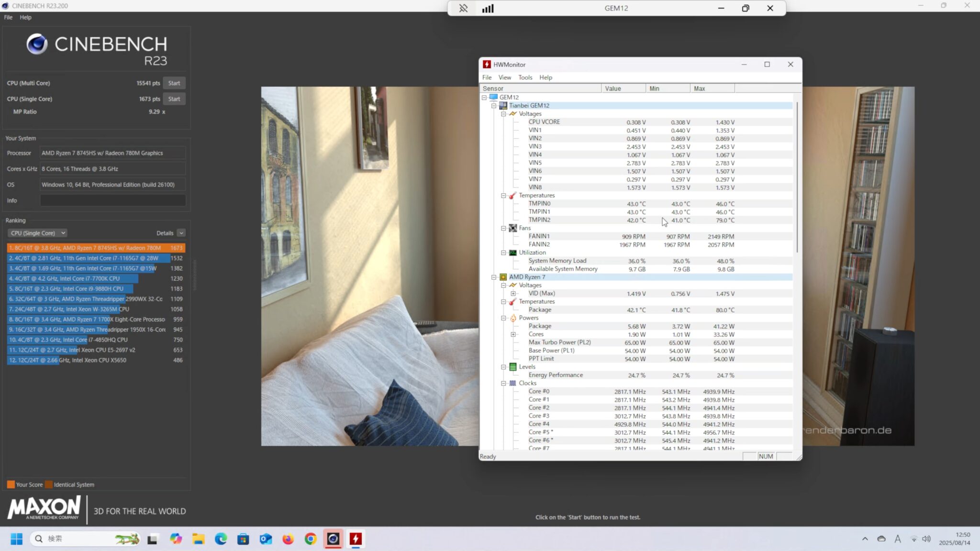This screenshot has height=551, width=980.
Task: Click the Clocks group icon
Action: point(512,383)
